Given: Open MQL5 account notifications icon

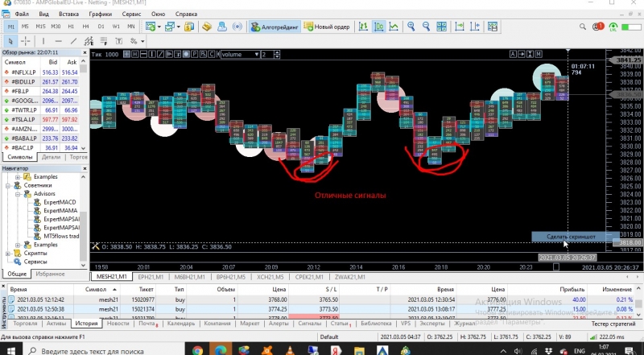Looking at the screenshot, I should 597,27.
